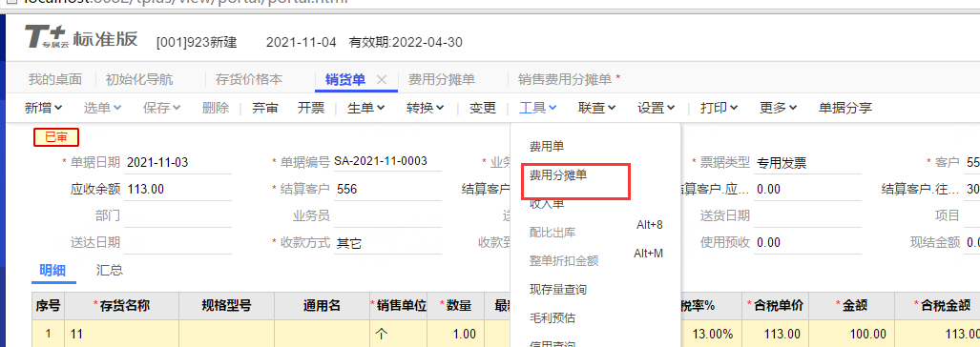Collapse the 工具 dropdown menu

coord(537,108)
